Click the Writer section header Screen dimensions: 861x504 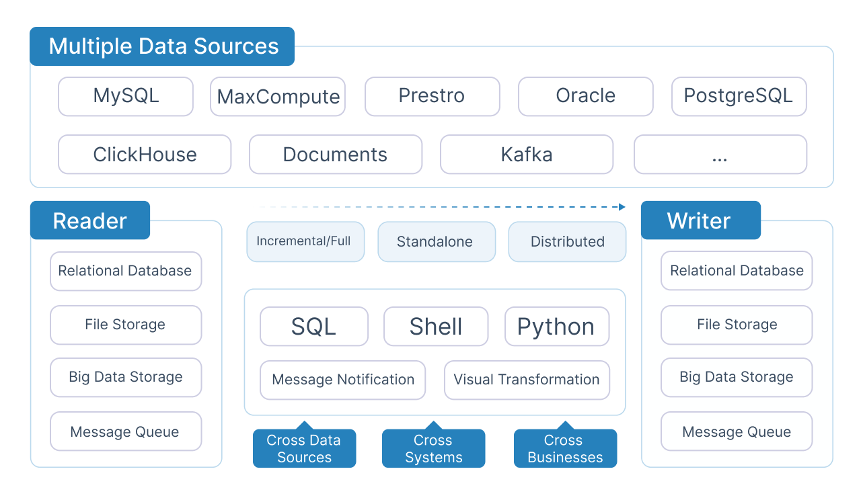pyautogui.click(x=700, y=220)
